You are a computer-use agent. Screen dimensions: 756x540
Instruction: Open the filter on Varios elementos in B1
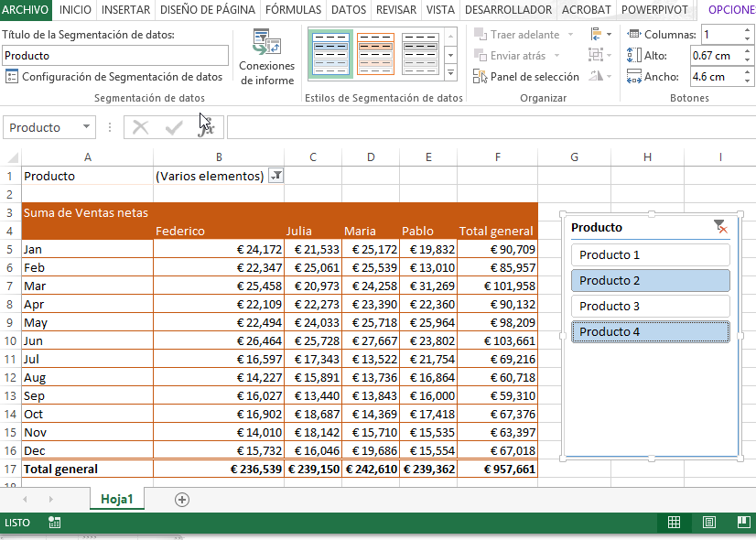point(275,175)
